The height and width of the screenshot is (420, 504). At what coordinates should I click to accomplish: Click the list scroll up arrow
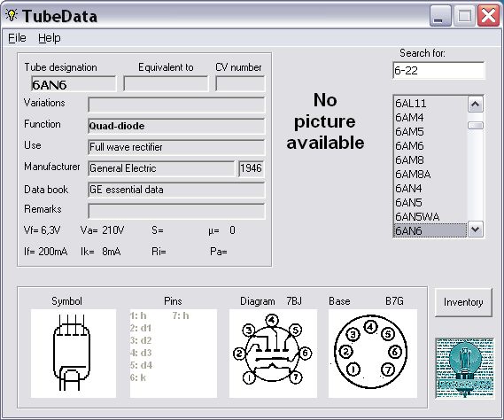coord(476,105)
